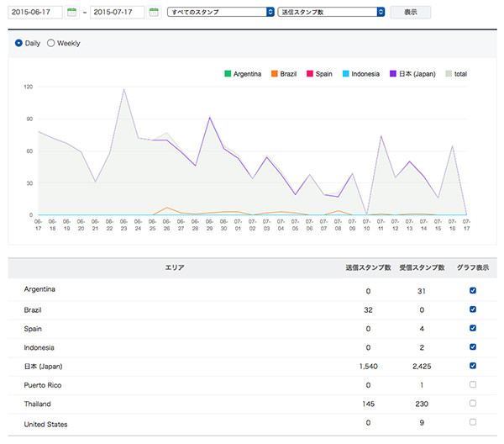
Task: Open the end date calendar picker icon
Action: coord(154,13)
